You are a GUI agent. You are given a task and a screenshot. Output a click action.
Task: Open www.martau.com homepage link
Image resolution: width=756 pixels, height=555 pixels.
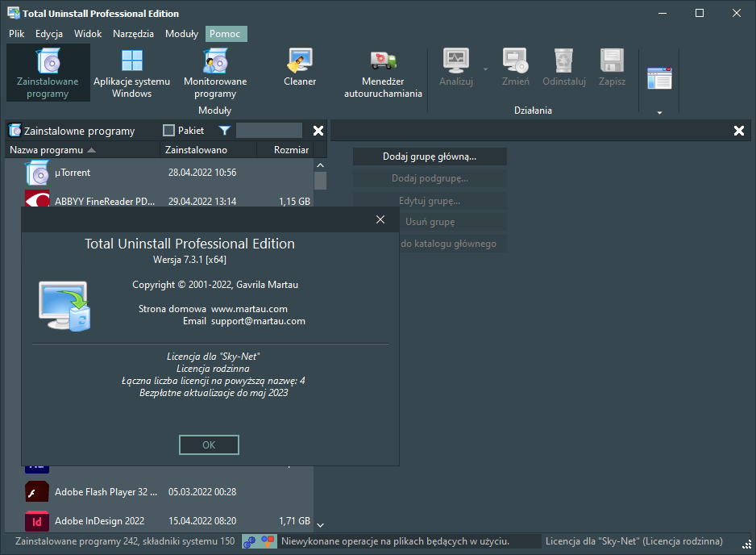coord(249,309)
